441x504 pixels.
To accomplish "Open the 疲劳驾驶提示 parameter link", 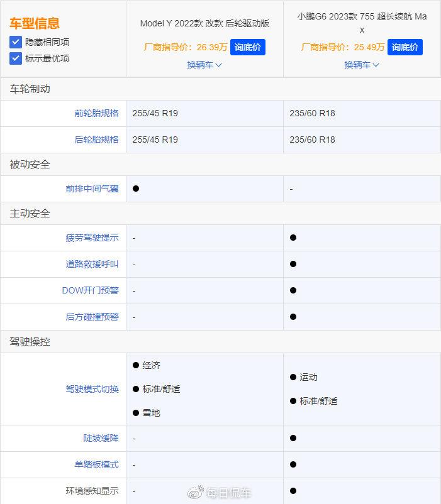I will (92, 238).
